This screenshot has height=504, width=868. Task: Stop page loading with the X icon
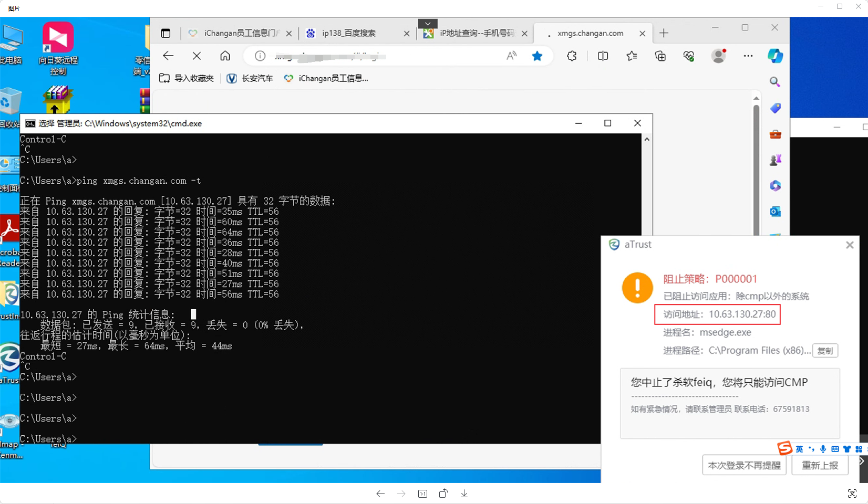pos(197,56)
